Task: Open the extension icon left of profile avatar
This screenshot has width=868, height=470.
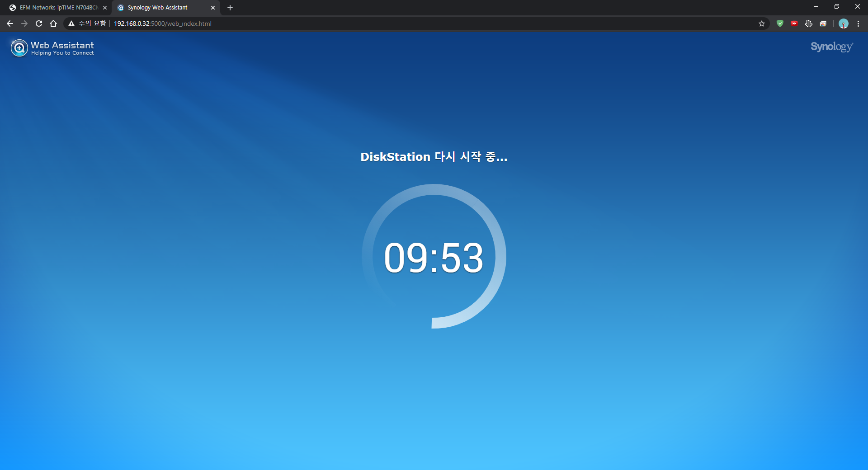Action: point(823,23)
